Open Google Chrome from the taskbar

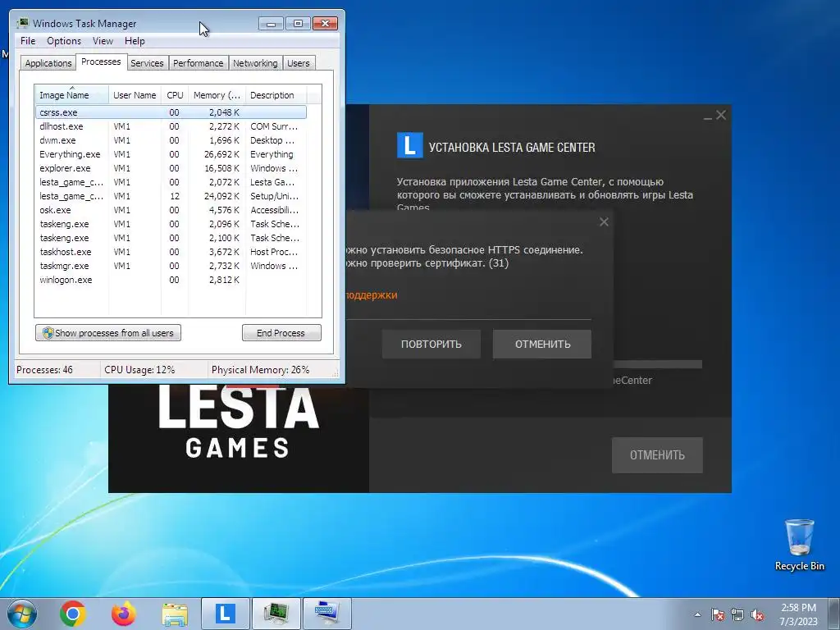73,614
